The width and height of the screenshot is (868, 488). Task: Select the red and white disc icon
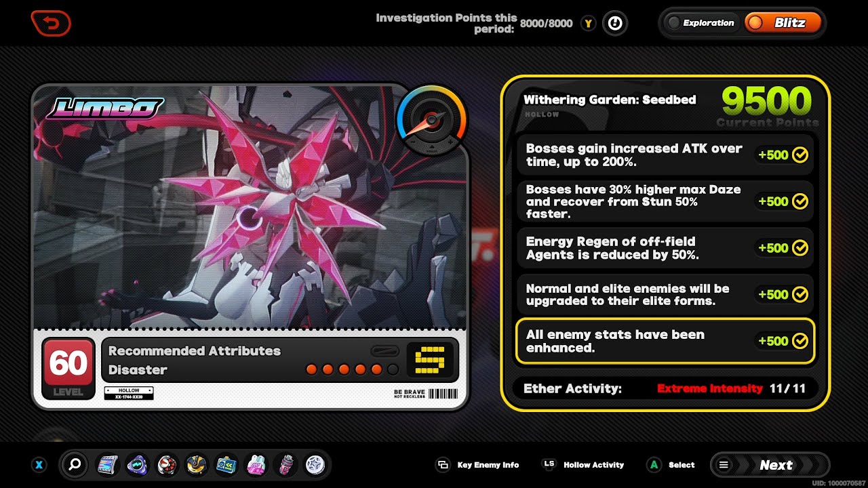click(167, 465)
